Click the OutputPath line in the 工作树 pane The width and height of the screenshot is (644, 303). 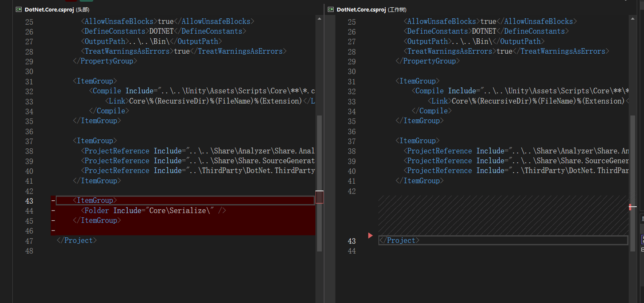pos(474,41)
